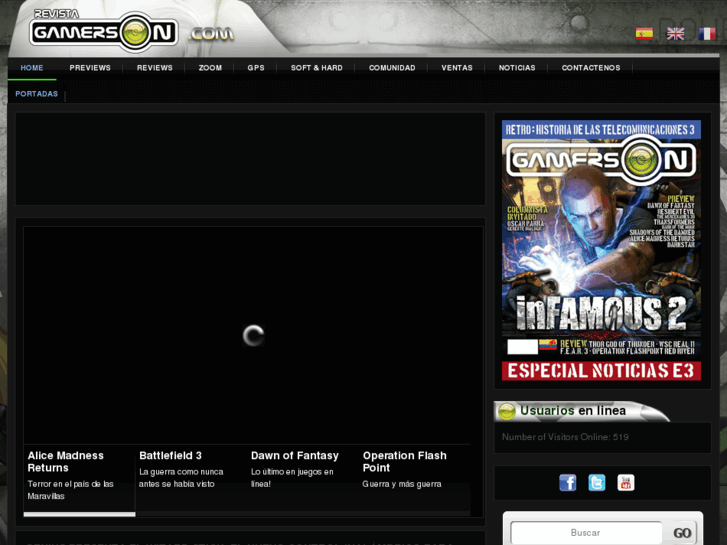Open the ZOOM section
This screenshot has width=727, height=545.
[210, 68]
